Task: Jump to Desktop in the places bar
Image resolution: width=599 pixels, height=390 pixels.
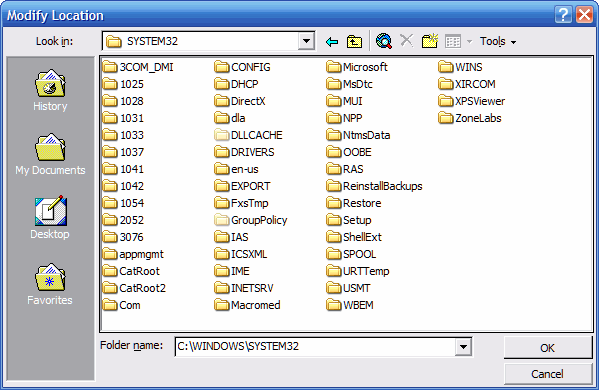Action: click(50, 218)
